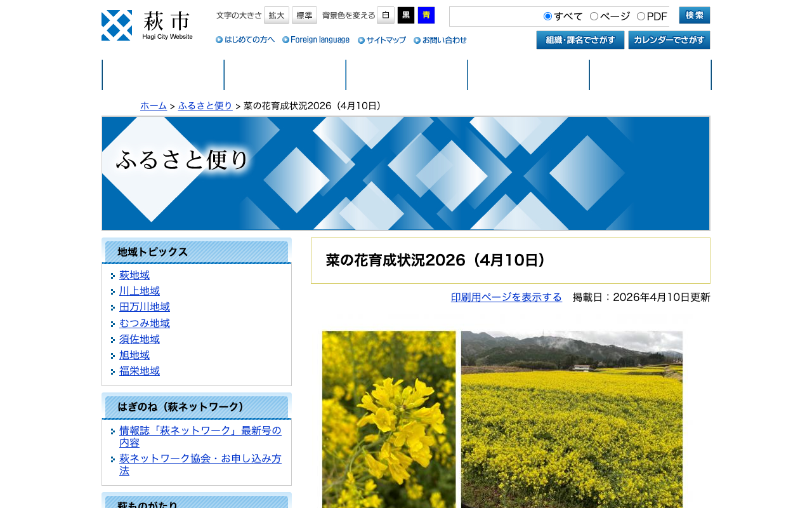This screenshot has height=508, width=812.
Task: Click カレンダーでさがす button
Action: point(669,40)
